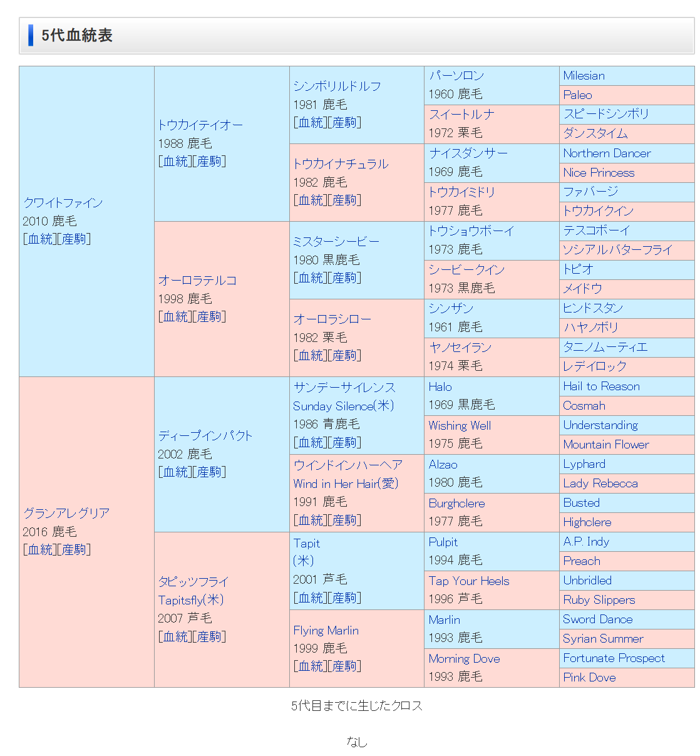
Task: Open the Pulpit horse link
Action: pyautogui.click(x=443, y=542)
